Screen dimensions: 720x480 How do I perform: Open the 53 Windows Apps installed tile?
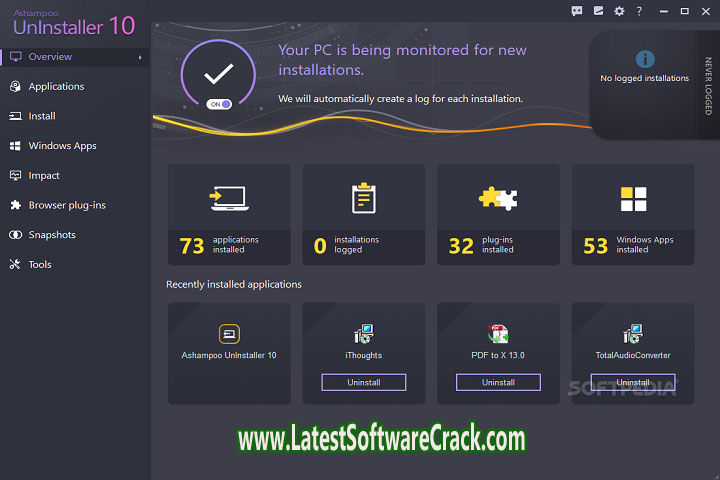click(x=633, y=215)
